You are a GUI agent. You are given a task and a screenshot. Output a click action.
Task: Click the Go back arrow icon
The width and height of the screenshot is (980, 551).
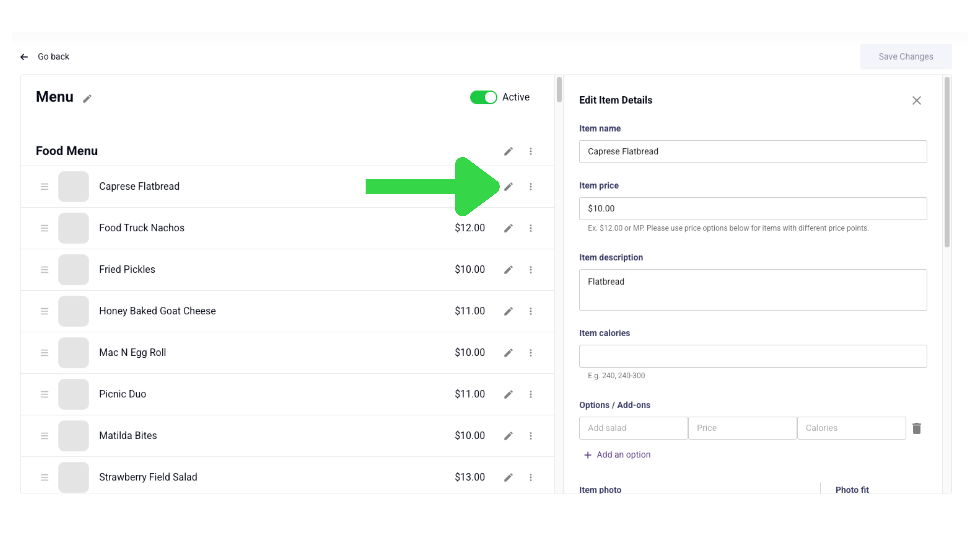pyautogui.click(x=24, y=57)
